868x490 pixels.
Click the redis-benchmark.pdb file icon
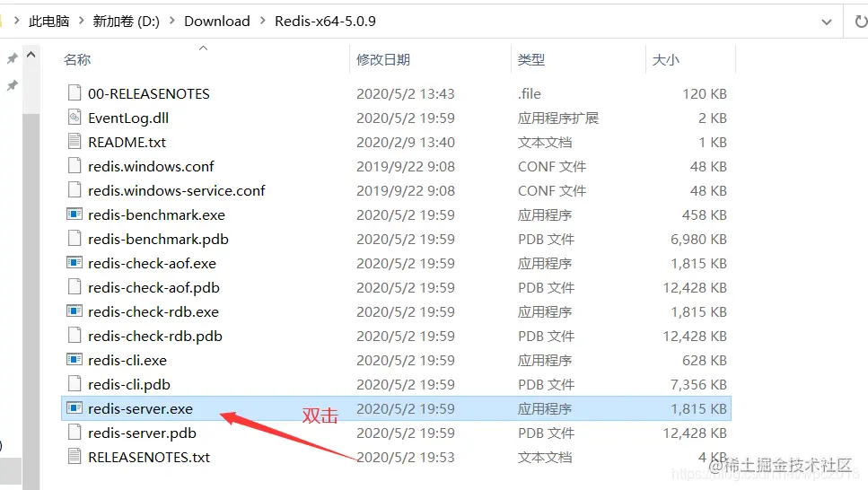click(x=75, y=239)
